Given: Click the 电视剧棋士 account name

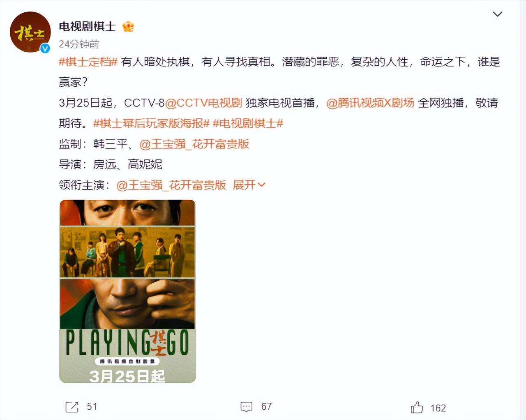Looking at the screenshot, I should (87, 26).
